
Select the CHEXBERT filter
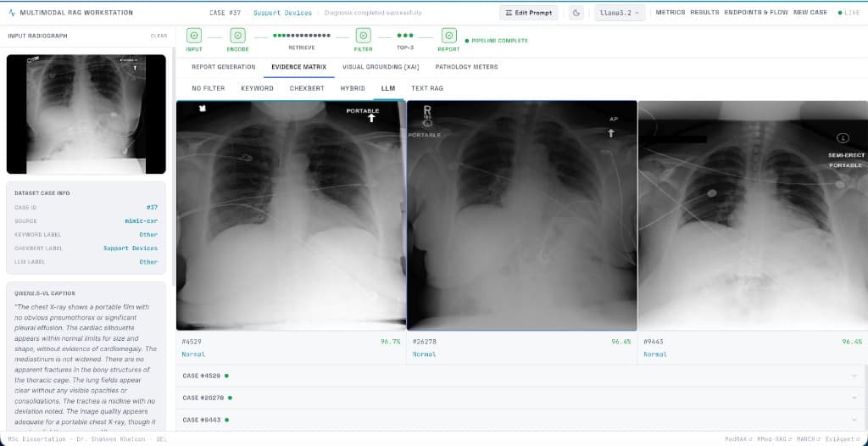[x=307, y=88]
